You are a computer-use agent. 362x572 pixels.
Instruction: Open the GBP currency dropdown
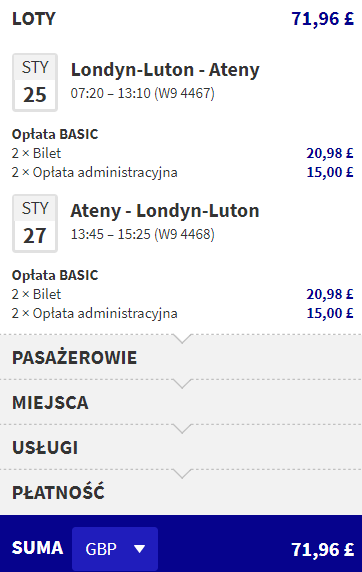tap(115, 549)
